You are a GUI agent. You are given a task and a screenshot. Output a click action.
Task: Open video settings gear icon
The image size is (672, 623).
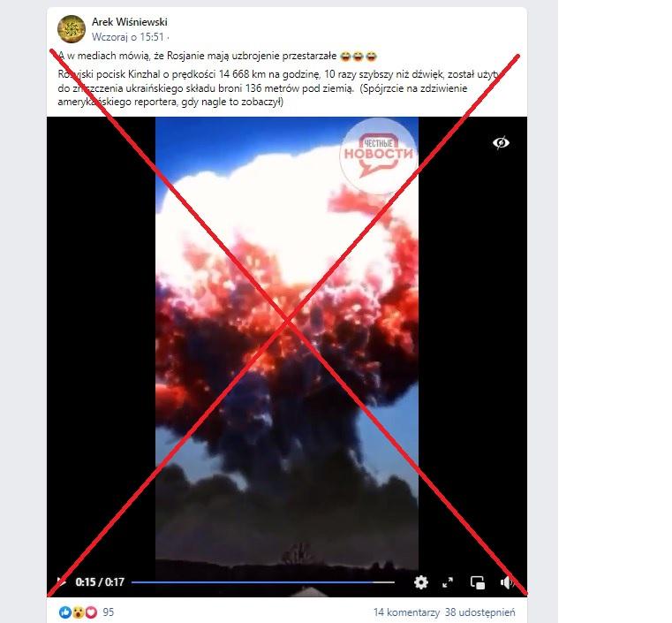[x=421, y=582]
